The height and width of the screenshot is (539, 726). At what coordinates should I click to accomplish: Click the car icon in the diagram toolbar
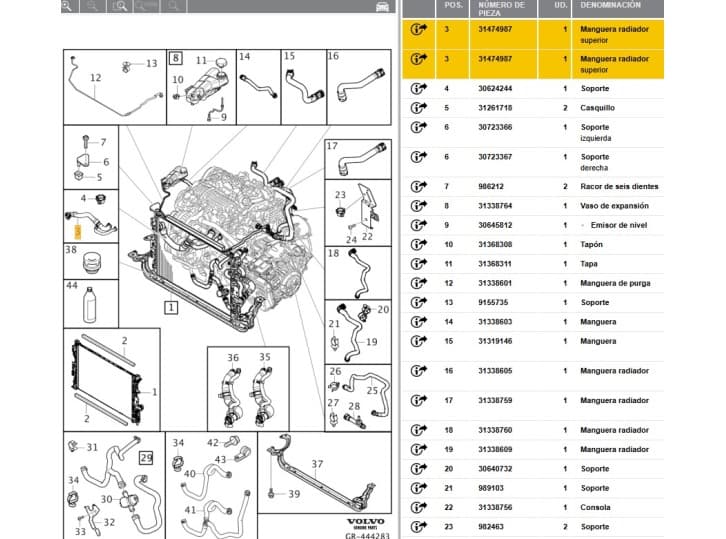pos(382,6)
